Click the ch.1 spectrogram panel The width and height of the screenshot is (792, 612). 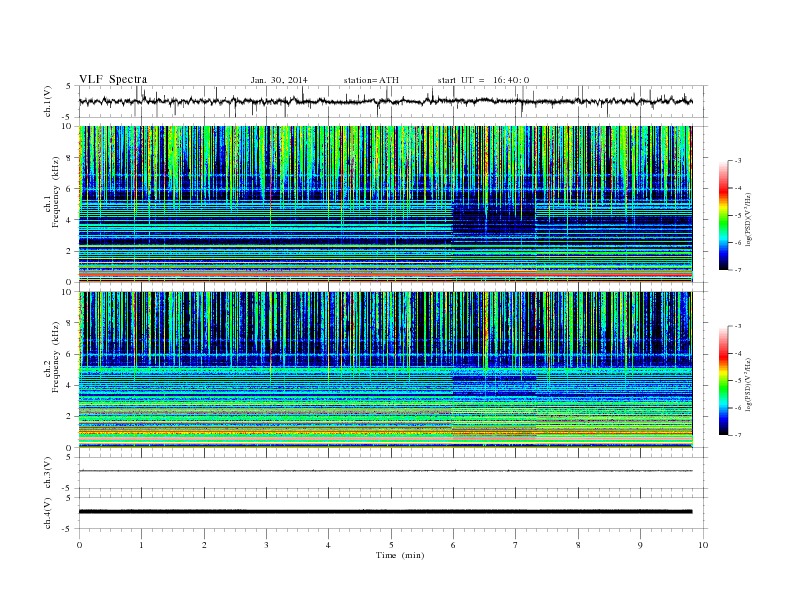pos(386,204)
